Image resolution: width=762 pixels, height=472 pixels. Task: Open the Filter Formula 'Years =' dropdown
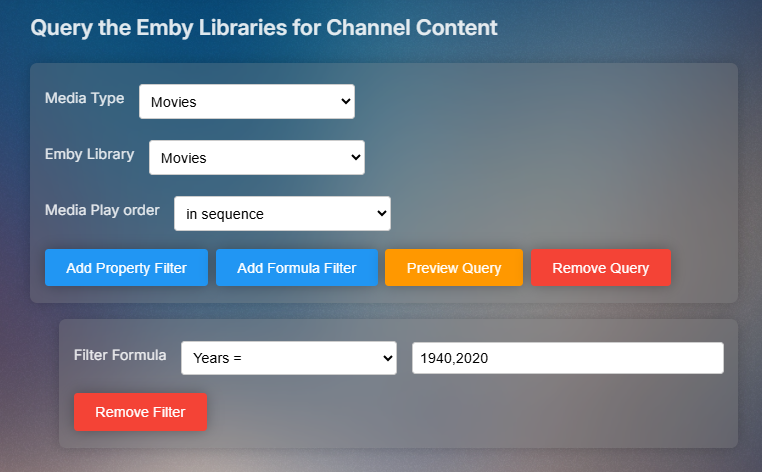point(289,358)
